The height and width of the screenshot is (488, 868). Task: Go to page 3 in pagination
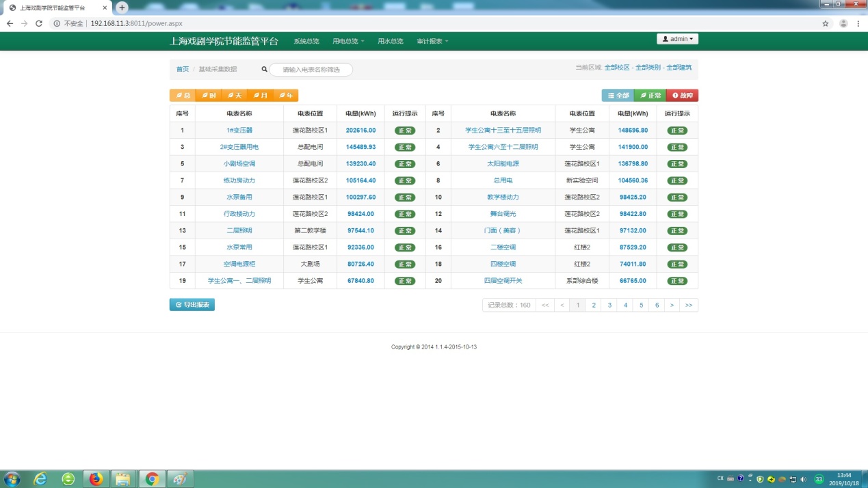[x=609, y=306]
